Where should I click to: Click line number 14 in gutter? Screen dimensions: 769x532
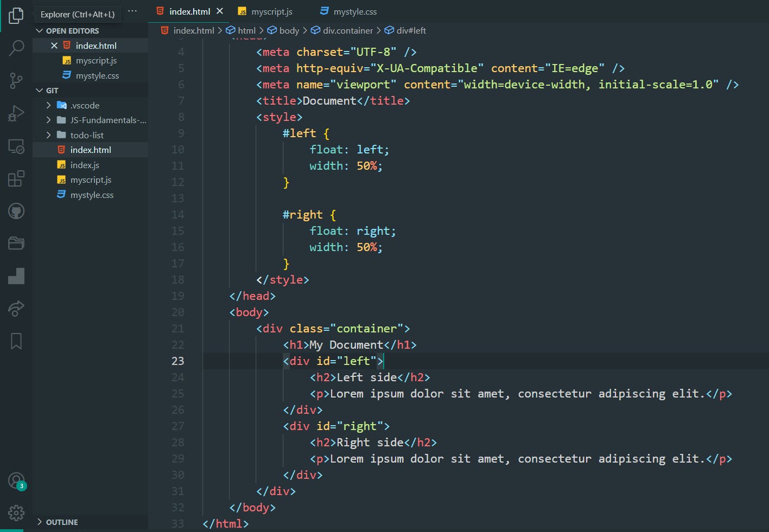point(178,215)
